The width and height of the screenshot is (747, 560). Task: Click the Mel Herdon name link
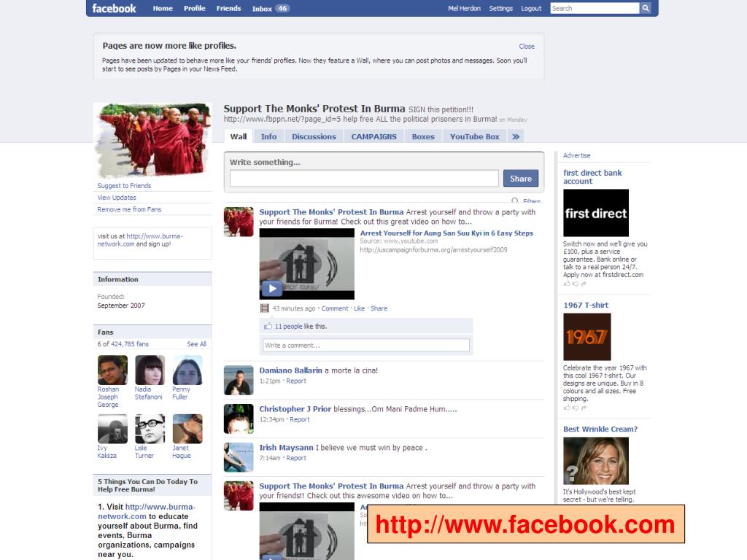pyautogui.click(x=464, y=8)
